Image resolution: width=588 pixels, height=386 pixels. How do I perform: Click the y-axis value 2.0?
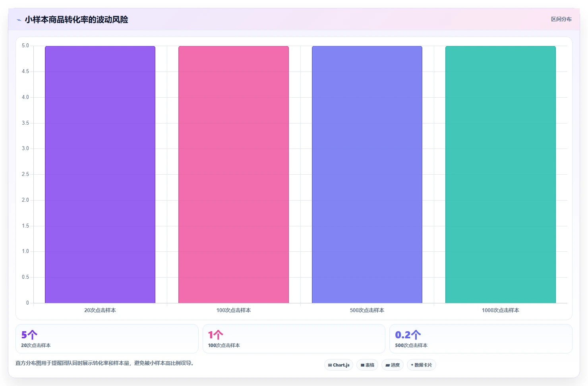pos(25,200)
